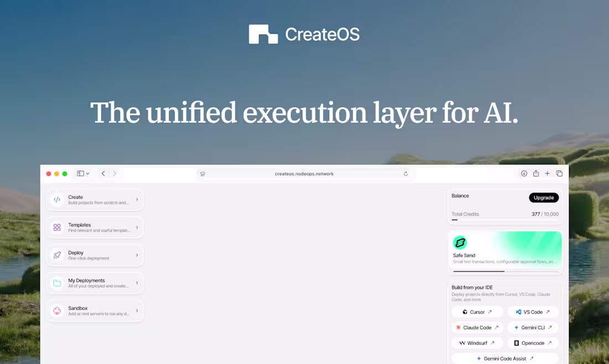Image resolution: width=609 pixels, height=364 pixels.
Task: Click the Safe Send carousel progress indicator
Action: click(505, 271)
